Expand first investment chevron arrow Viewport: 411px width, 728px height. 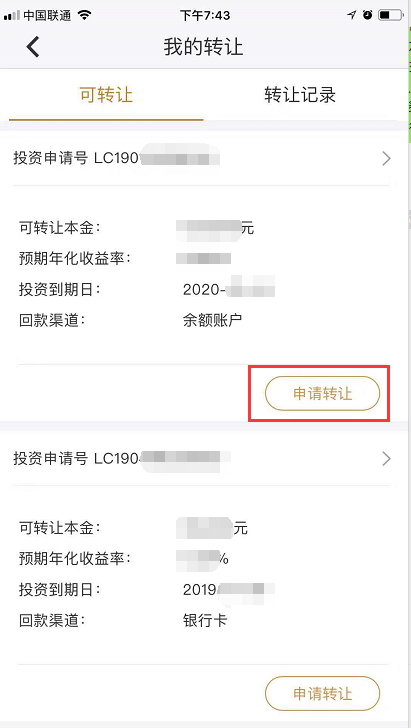coord(386,159)
